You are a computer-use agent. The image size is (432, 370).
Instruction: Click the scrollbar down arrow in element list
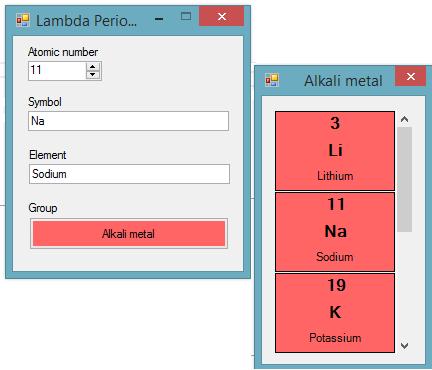click(405, 346)
